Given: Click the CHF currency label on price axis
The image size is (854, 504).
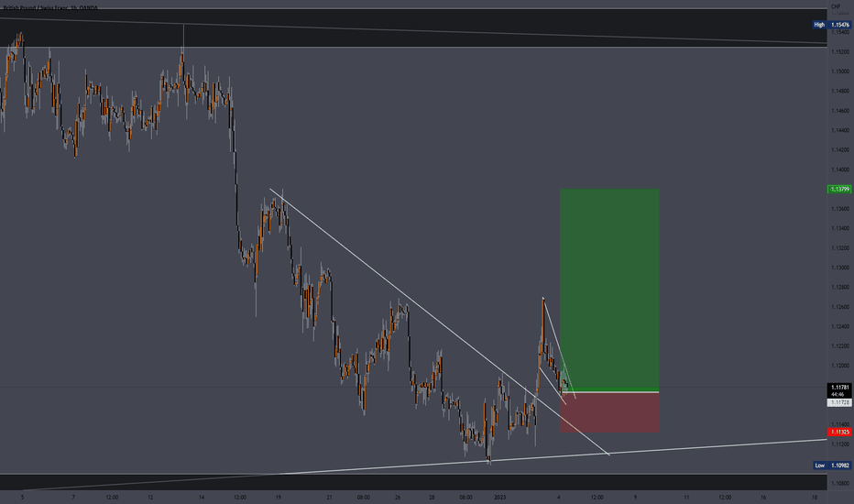Looking at the screenshot, I should 836,6.
